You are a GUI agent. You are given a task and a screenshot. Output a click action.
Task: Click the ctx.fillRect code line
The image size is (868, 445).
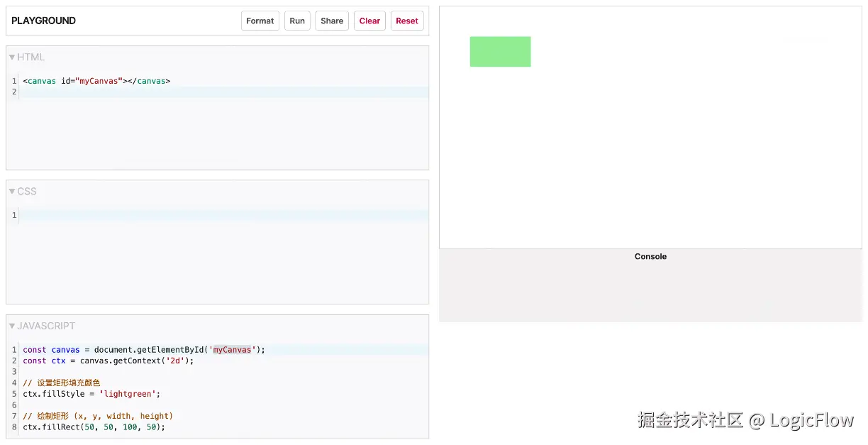click(94, 427)
